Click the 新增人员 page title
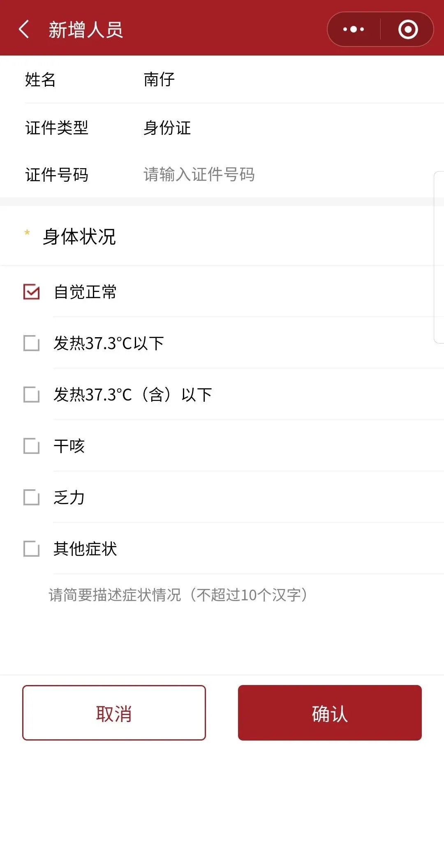This screenshot has height=868, width=444. click(86, 30)
